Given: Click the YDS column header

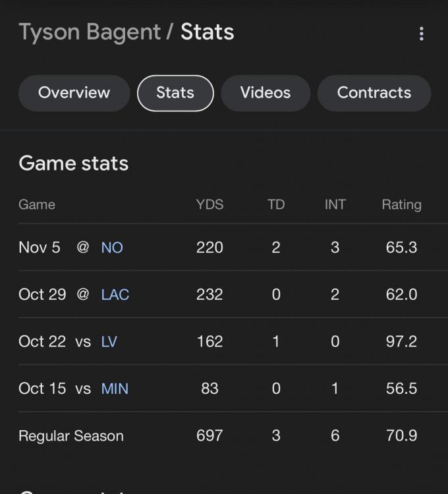Looking at the screenshot, I should (x=210, y=205).
